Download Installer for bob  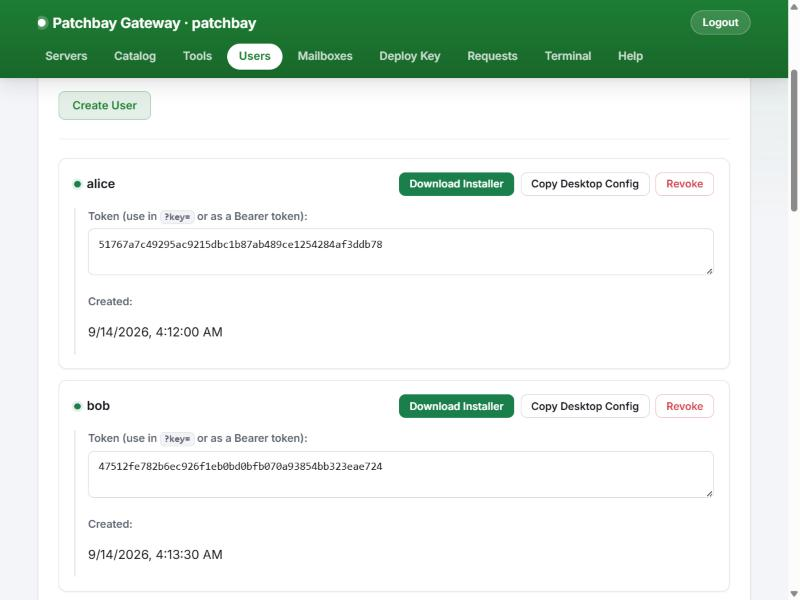point(456,406)
